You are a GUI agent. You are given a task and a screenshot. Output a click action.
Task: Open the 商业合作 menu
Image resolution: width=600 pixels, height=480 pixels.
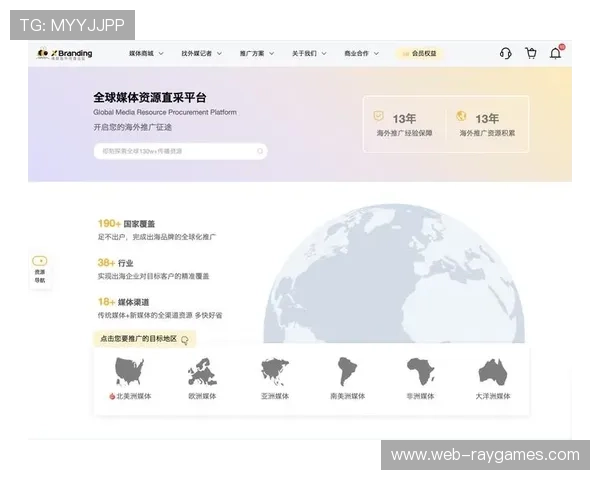click(x=361, y=53)
